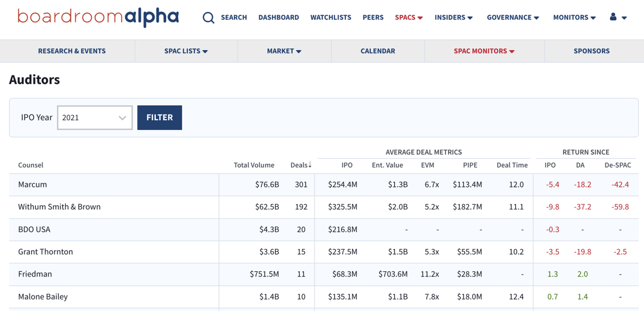Viewport: 644px width, 311px height.
Task: Select the RESEARCH & EVENTS tab
Action: 72,51
